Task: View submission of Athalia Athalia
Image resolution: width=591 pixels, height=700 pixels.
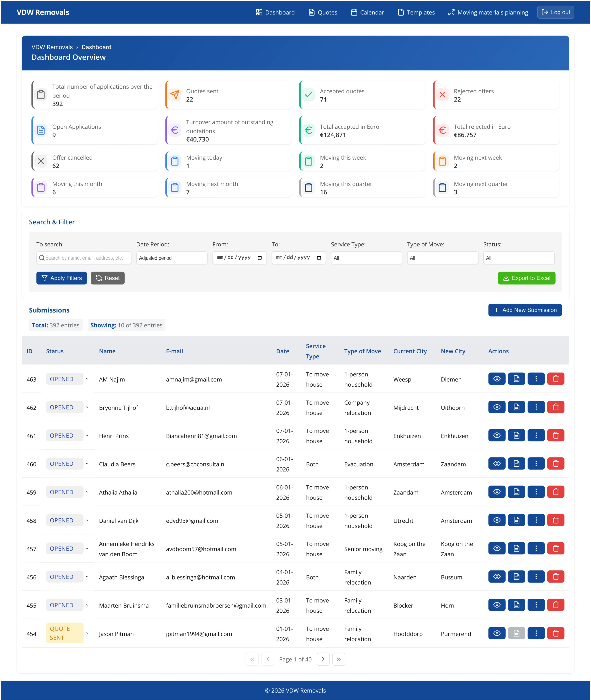Action: (x=497, y=492)
